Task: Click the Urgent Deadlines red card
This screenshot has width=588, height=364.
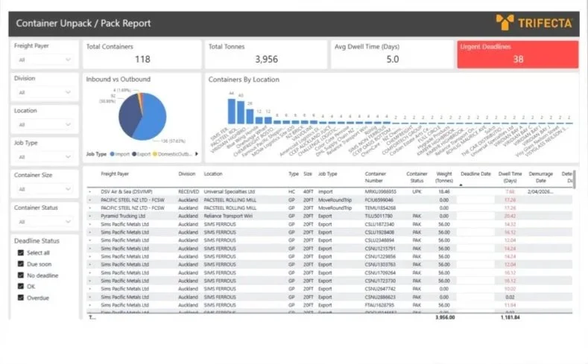Action: click(517, 54)
